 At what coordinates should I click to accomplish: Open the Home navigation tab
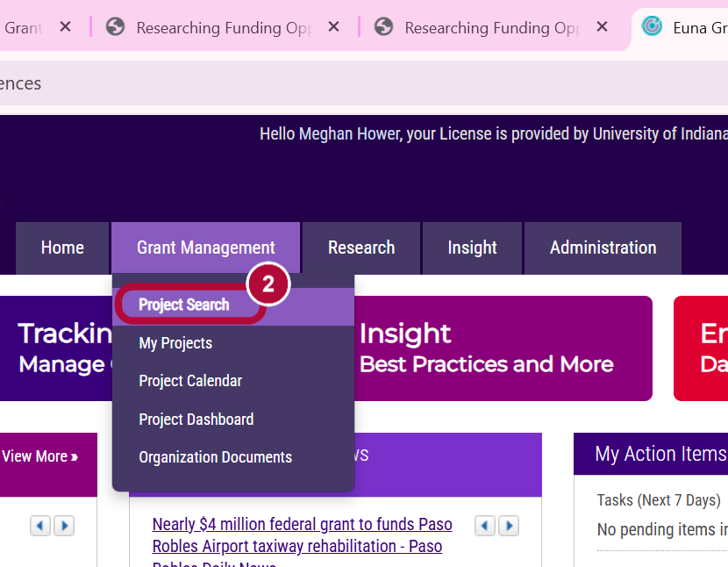(62, 248)
